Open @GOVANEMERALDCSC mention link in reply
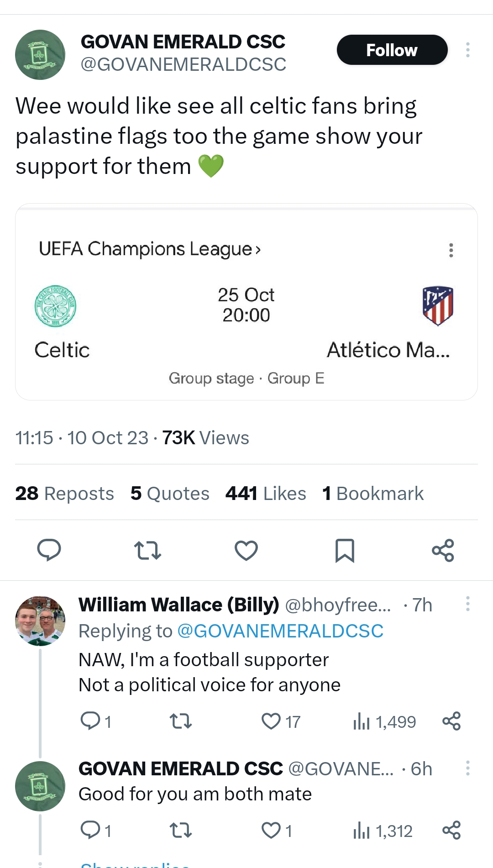493x868 pixels. pos(280,631)
